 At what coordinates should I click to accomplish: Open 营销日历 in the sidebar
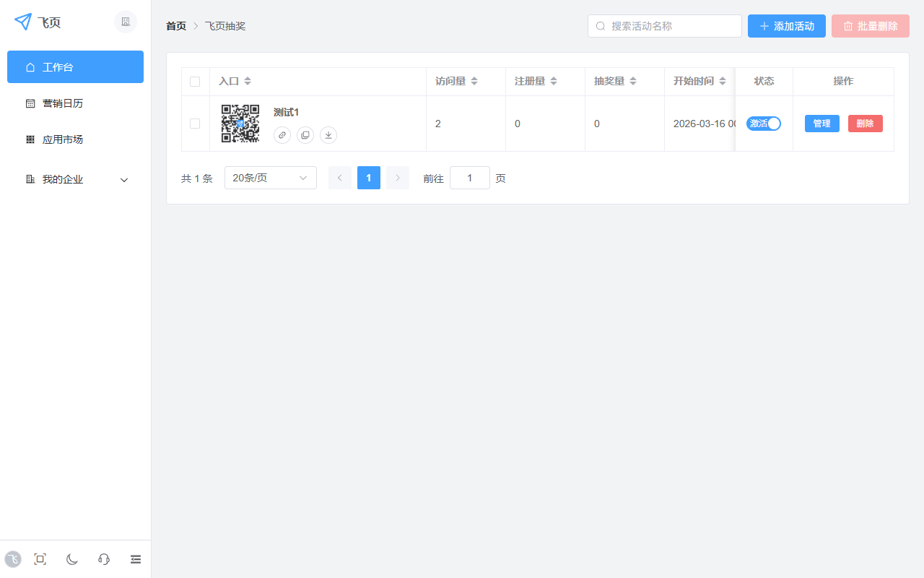[x=63, y=103]
